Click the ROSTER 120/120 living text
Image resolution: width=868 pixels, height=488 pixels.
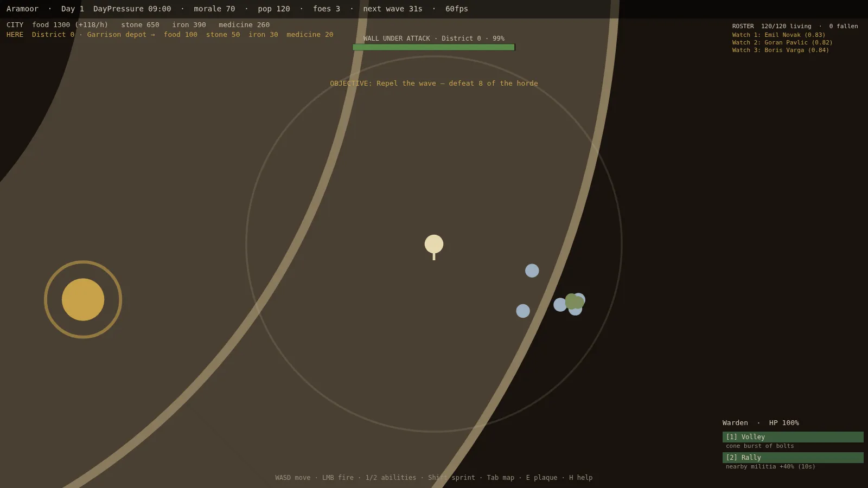click(x=772, y=26)
